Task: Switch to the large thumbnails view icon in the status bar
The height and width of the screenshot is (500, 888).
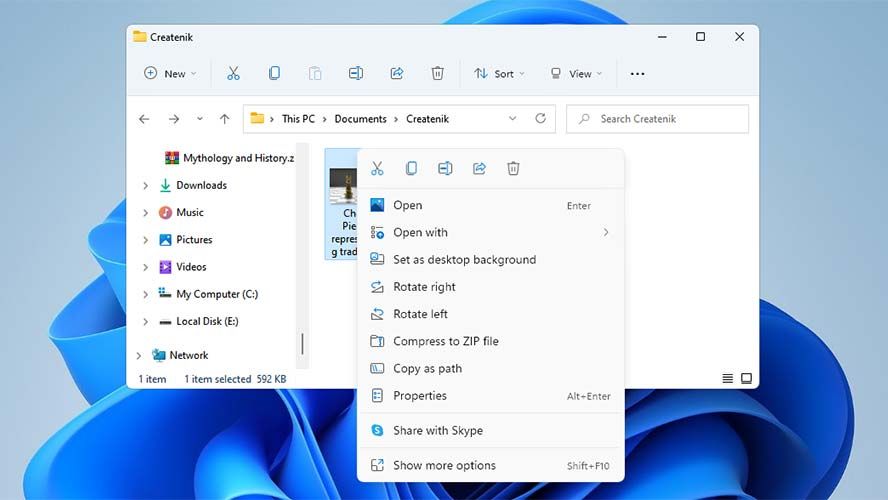Action: pos(746,378)
